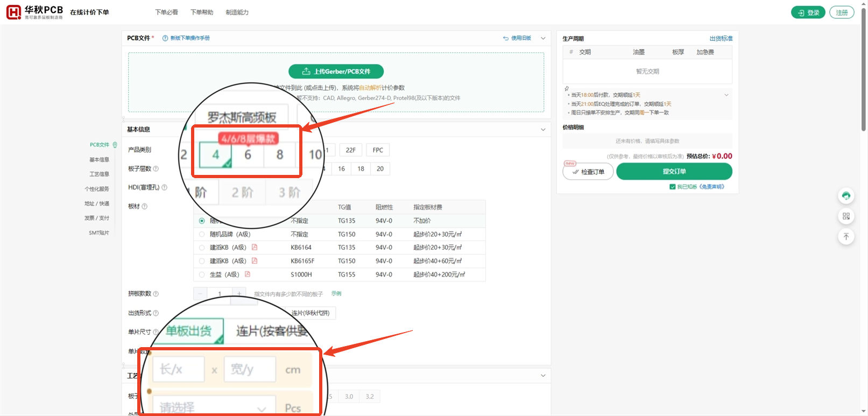This screenshot has height=416, width=868.
Task: Select 建滔KB KB6165F material radio button
Action: (202, 261)
